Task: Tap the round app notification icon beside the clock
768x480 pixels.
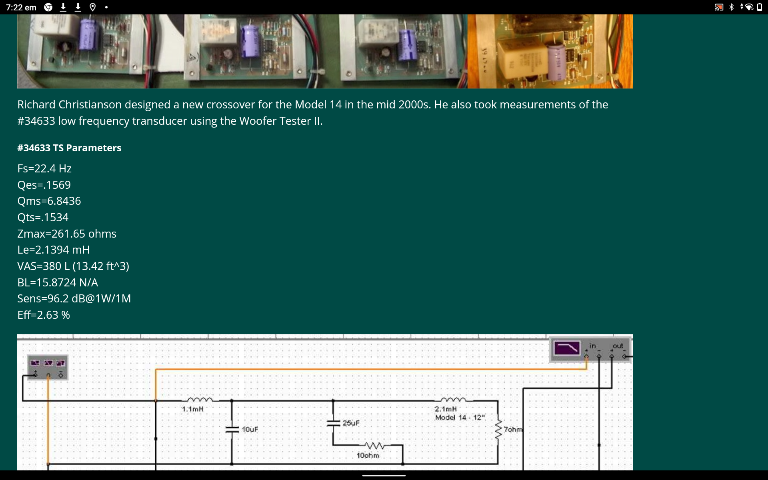Action: tap(48, 7)
